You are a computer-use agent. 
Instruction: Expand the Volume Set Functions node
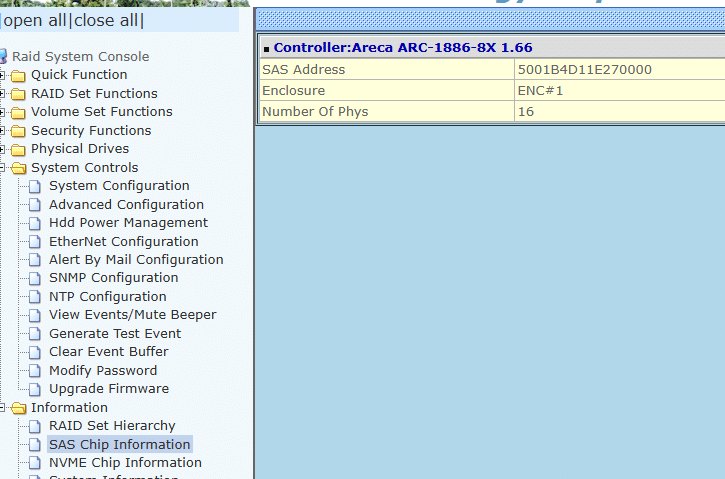tap(4, 112)
